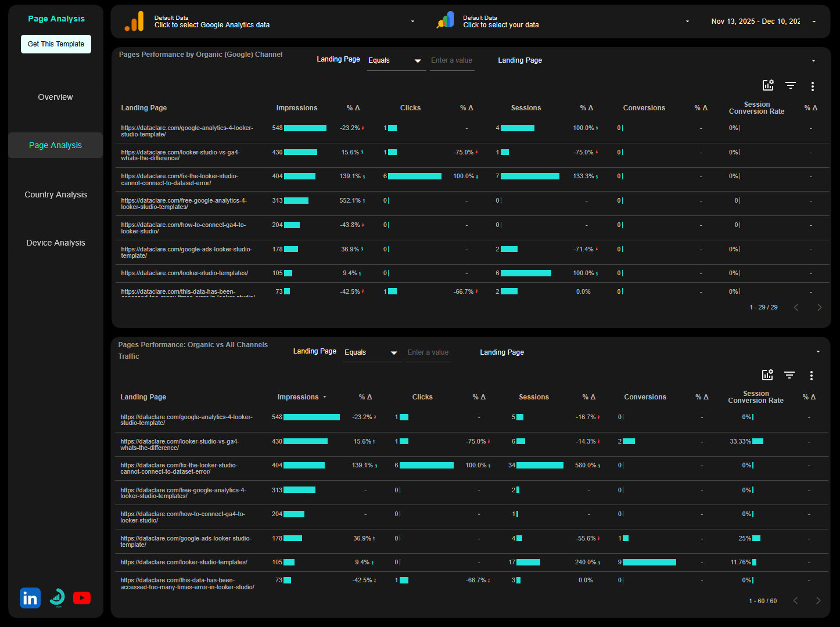Click the filter icon on the Organic vs All table

tap(789, 375)
